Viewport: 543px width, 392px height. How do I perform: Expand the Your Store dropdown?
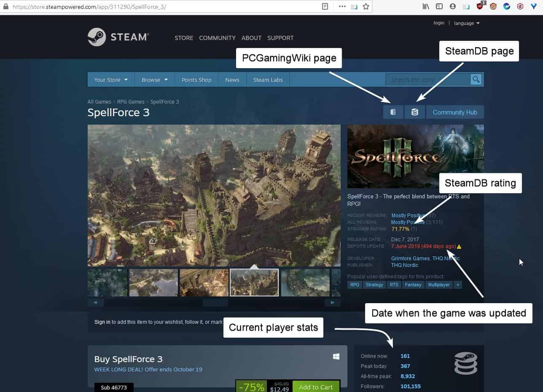tap(111, 80)
